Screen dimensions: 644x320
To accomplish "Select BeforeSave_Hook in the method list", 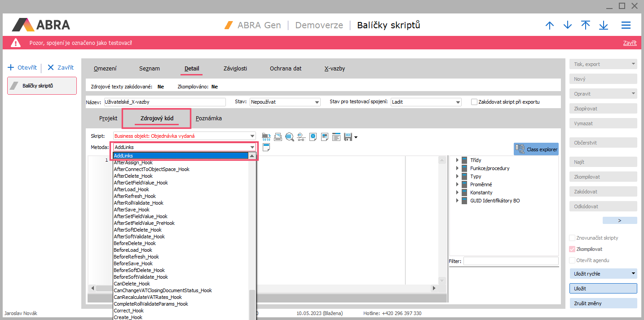I will [133, 263].
